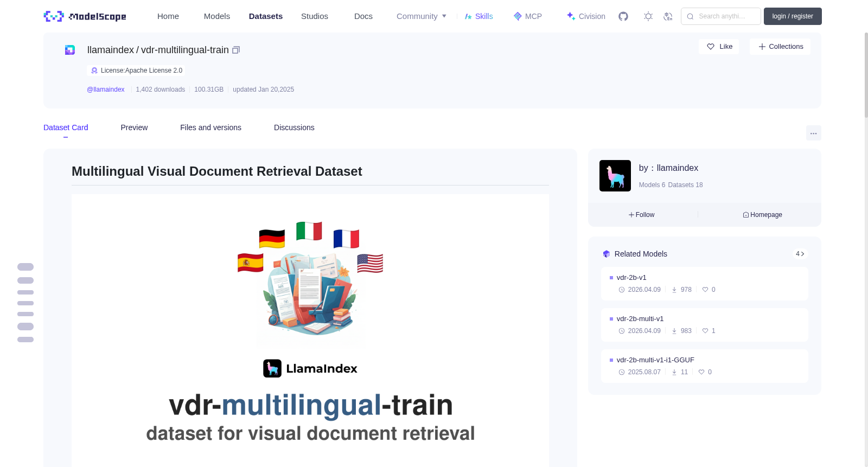Visit the llamaindex Homepage

pyautogui.click(x=763, y=215)
